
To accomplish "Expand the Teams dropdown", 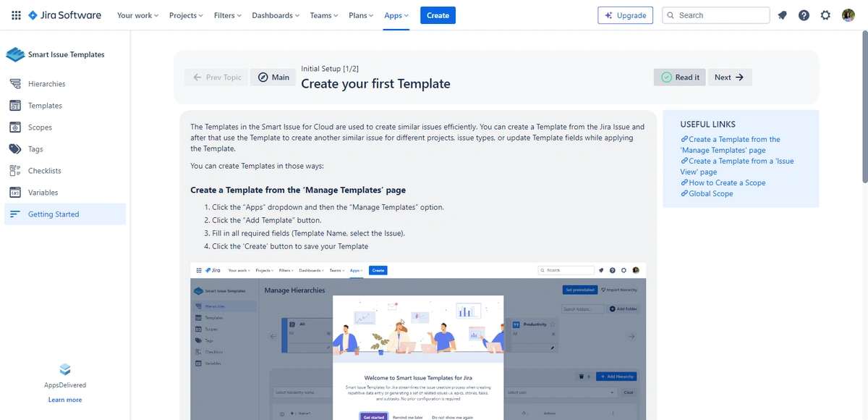I will [x=324, y=15].
